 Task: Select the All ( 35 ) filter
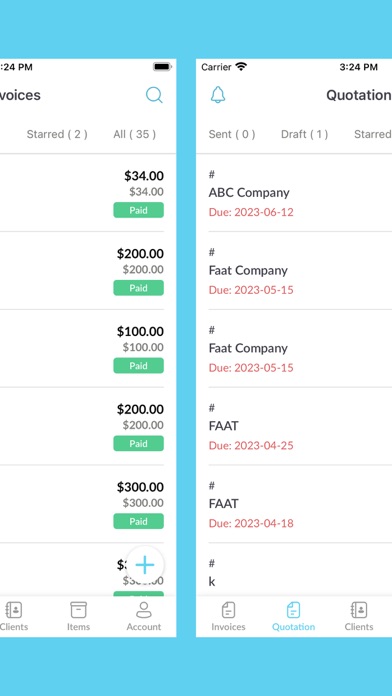(x=135, y=134)
